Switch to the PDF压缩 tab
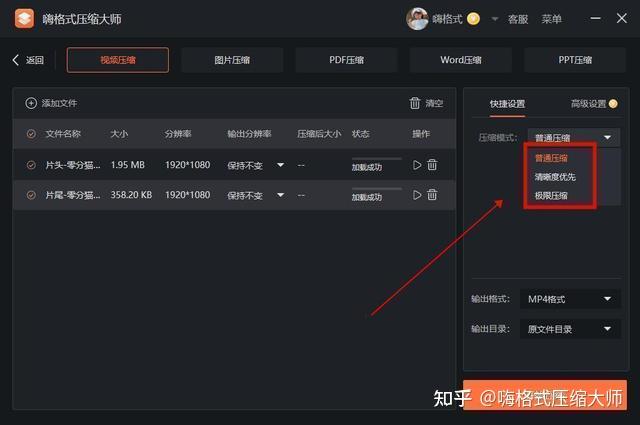640x425 pixels. (347, 60)
